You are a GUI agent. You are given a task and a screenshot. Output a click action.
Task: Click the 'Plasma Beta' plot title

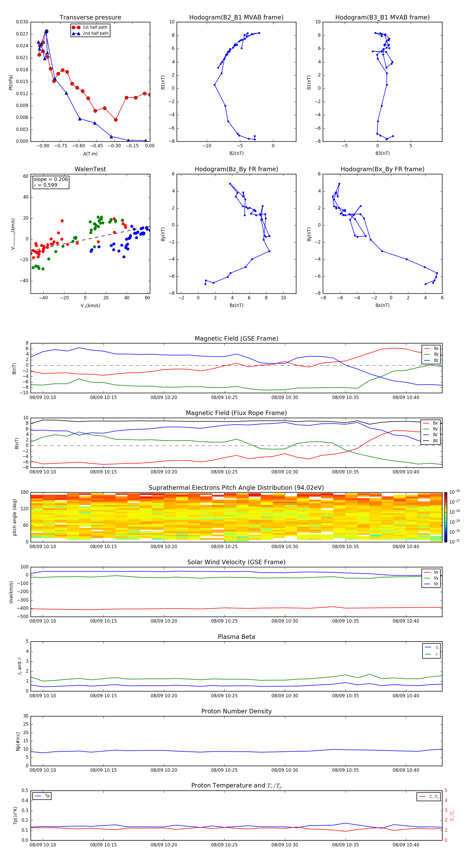(x=236, y=637)
